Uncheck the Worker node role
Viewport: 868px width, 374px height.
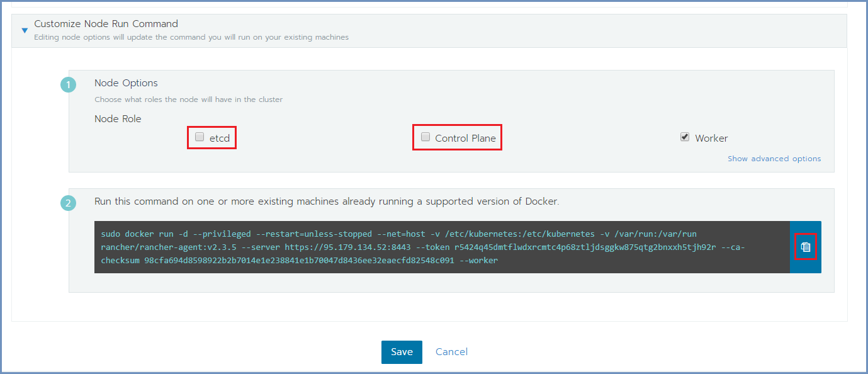tap(685, 137)
